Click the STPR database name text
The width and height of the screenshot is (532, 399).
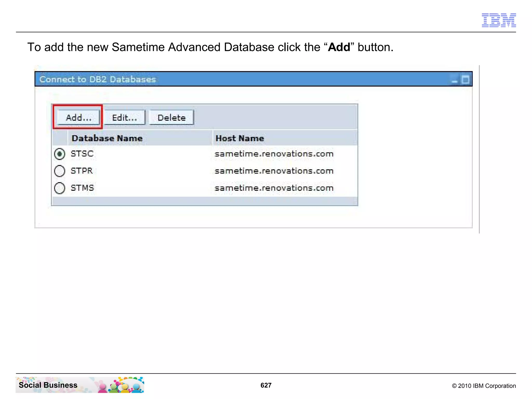pyautogui.click(x=82, y=171)
